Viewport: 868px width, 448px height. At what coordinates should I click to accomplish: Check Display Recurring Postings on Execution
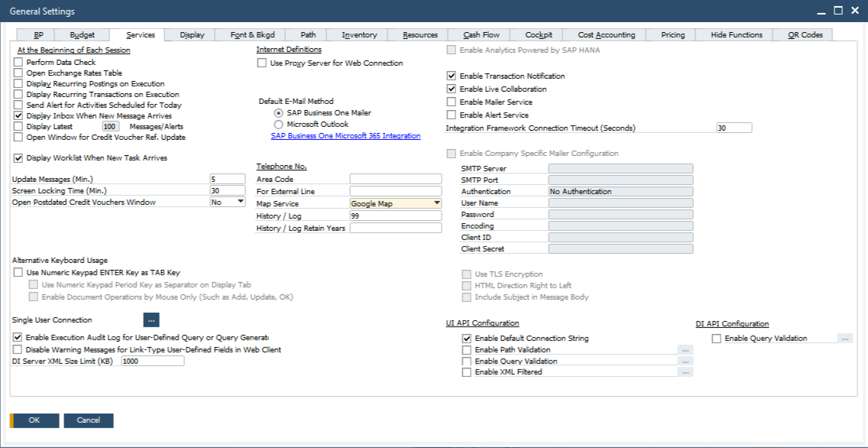18,83
